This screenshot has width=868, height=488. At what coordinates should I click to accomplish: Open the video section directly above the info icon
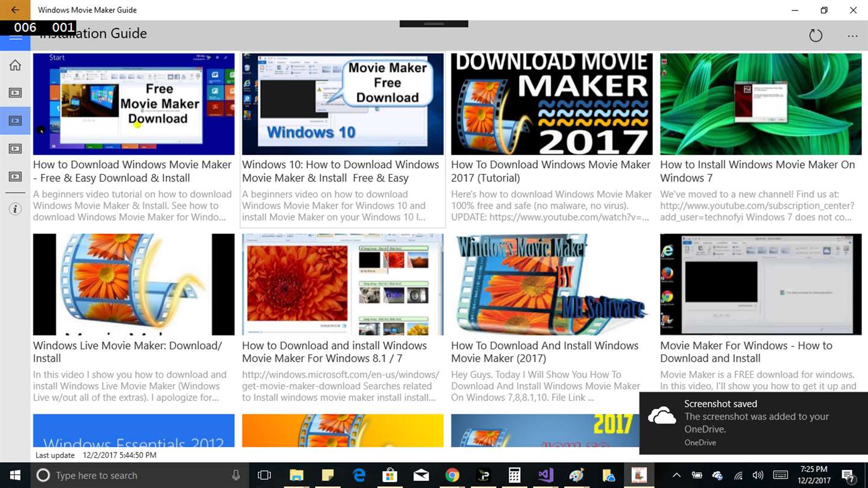coord(15,177)
